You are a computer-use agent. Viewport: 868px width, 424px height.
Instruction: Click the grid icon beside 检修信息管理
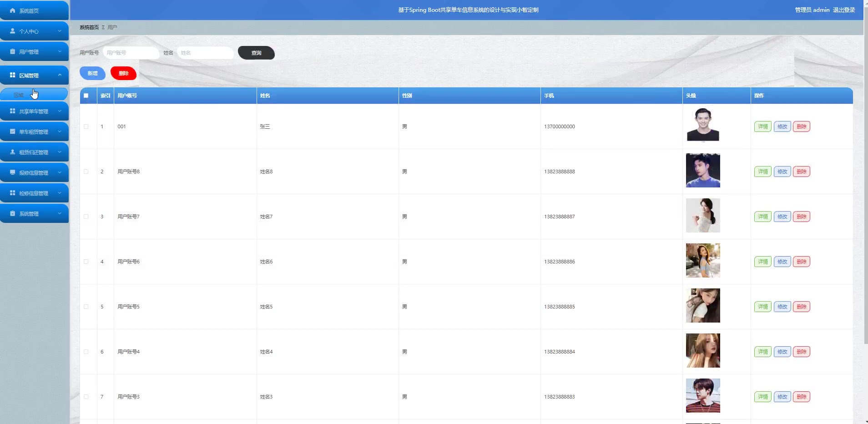click(x=12, y=193)
